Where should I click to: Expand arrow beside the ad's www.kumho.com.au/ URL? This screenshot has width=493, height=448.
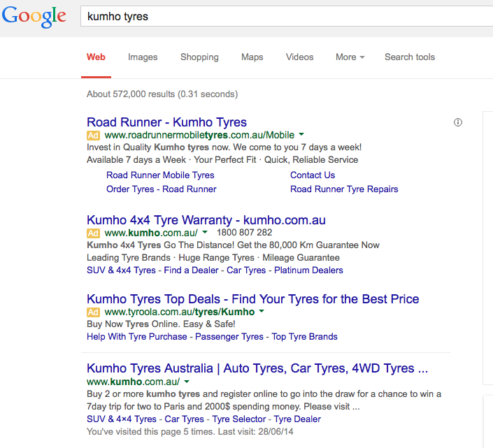point(205,232)
